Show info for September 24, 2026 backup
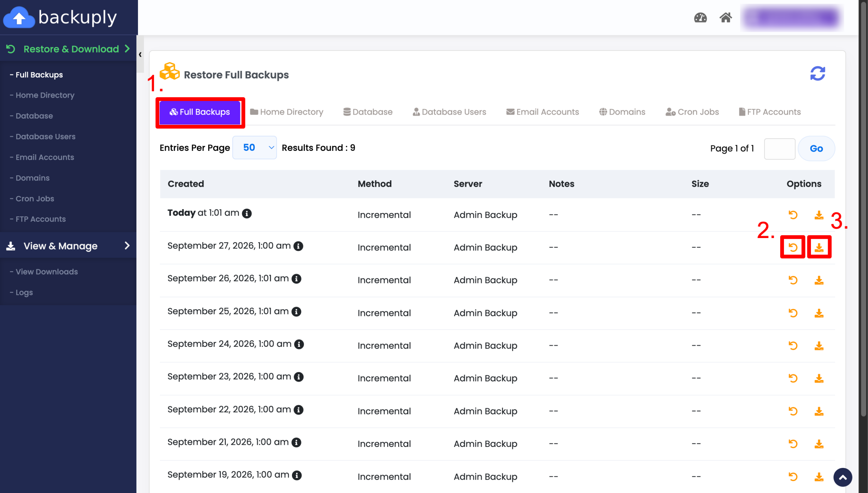The width and height of the screenshot is (868, 493). click(299, 344)
